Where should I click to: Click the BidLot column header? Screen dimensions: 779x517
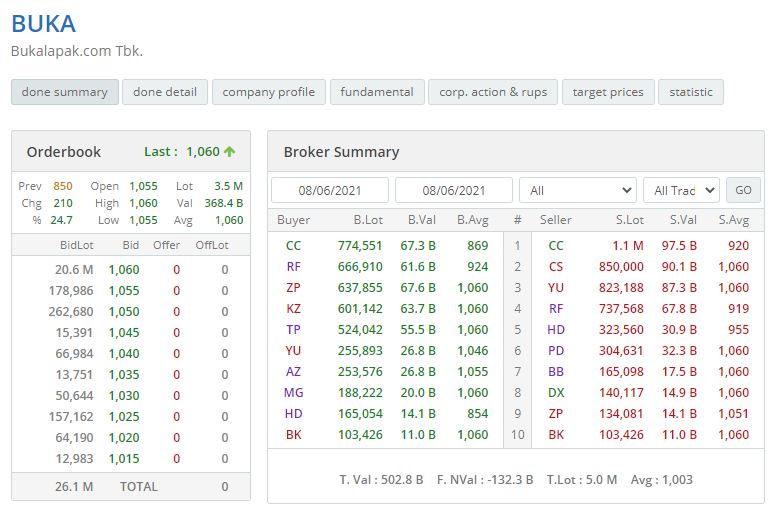click(77, 245)
